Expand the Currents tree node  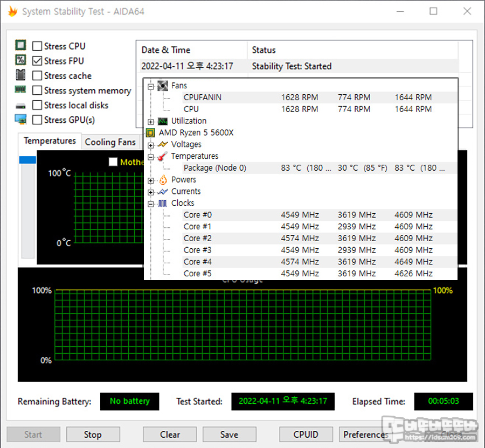151,192
